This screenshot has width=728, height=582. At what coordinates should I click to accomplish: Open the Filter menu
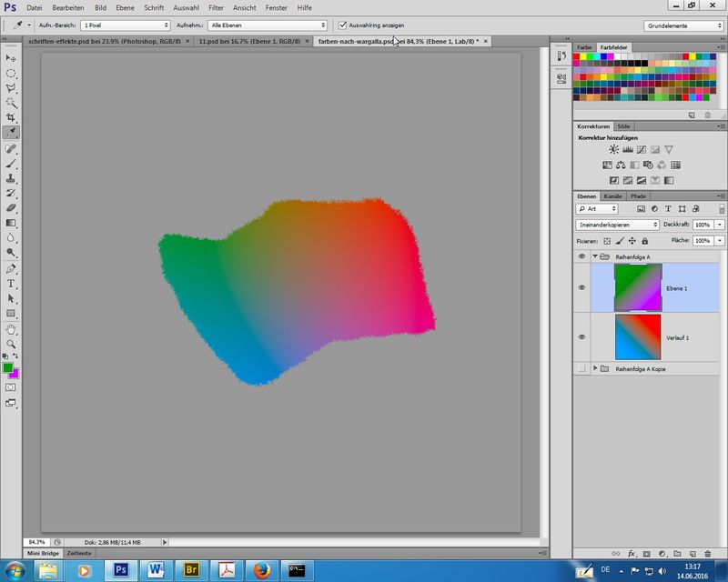tap(216, 7)
